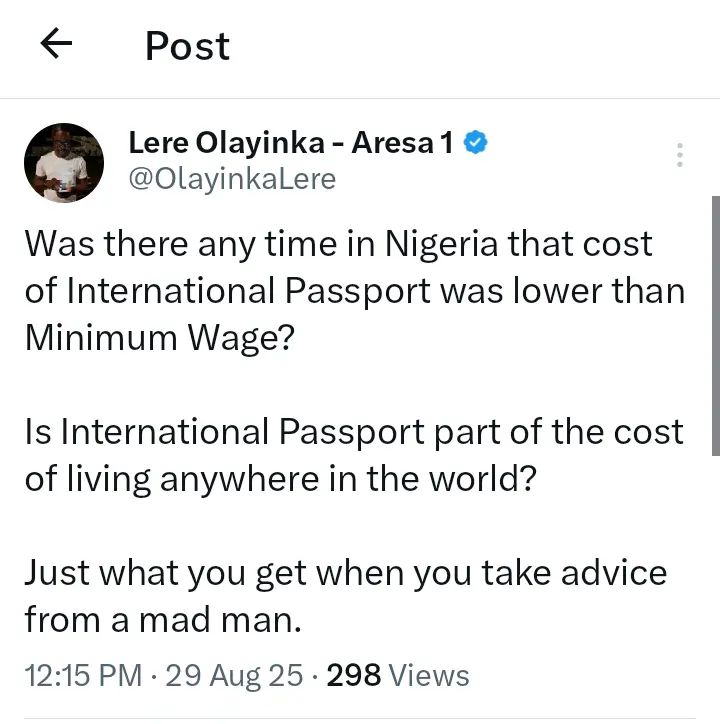Click the 29 Aug 25 post date
This screenshot has height=724, width=720.
pos(234,675)
